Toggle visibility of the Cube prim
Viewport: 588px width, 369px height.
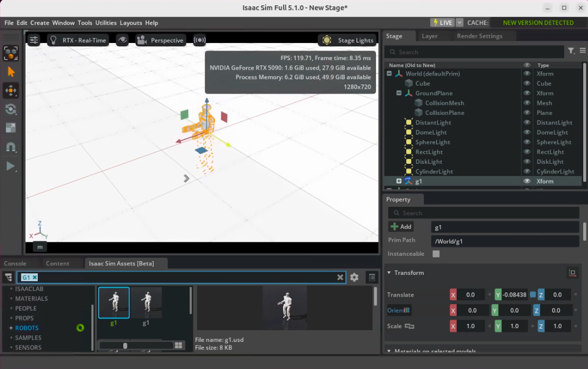tap(527, 83)
